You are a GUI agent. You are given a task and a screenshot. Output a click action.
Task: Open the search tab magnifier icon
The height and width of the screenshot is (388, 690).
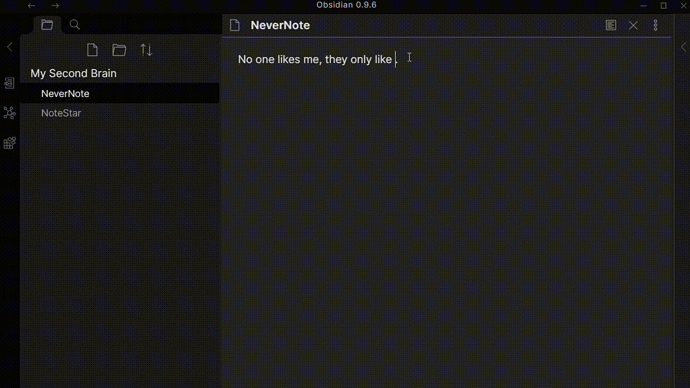click(x=75, y=25)
